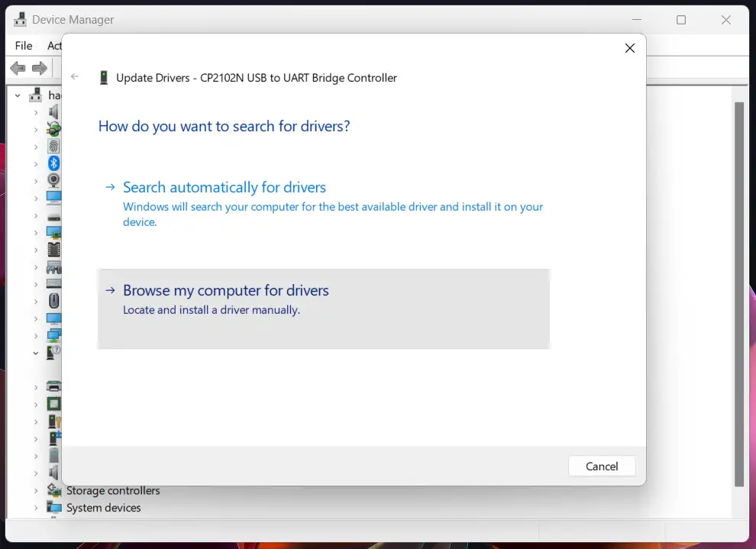This screenshot has height=549, width=756.
Task: Click the Storage controllers icon
Action: [x=53, y=491]
